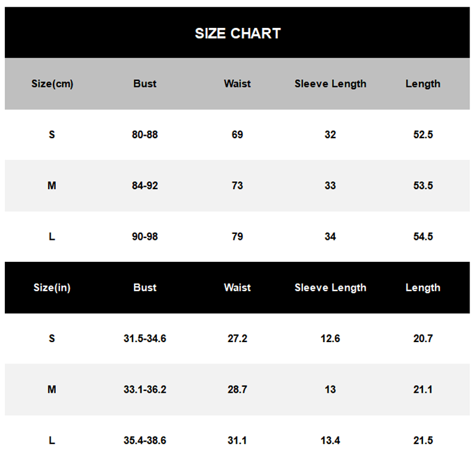Select waist value 27.2 inches
The image size is (476, 476).
(x=237, y=339)
